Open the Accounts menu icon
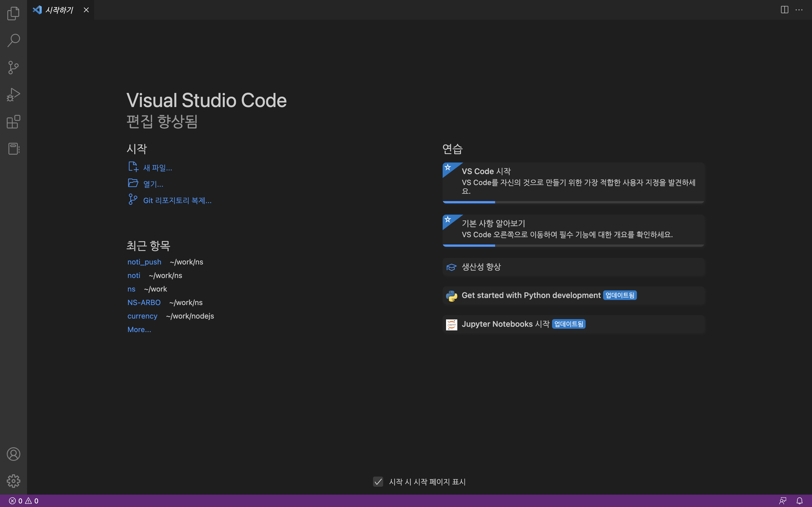The height and width of the screenshot is (507, 812). (14, 454)
